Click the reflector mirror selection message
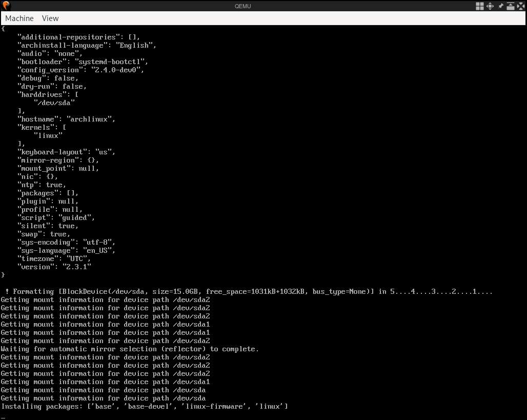The image size is (527, 420). click(129, 349)
